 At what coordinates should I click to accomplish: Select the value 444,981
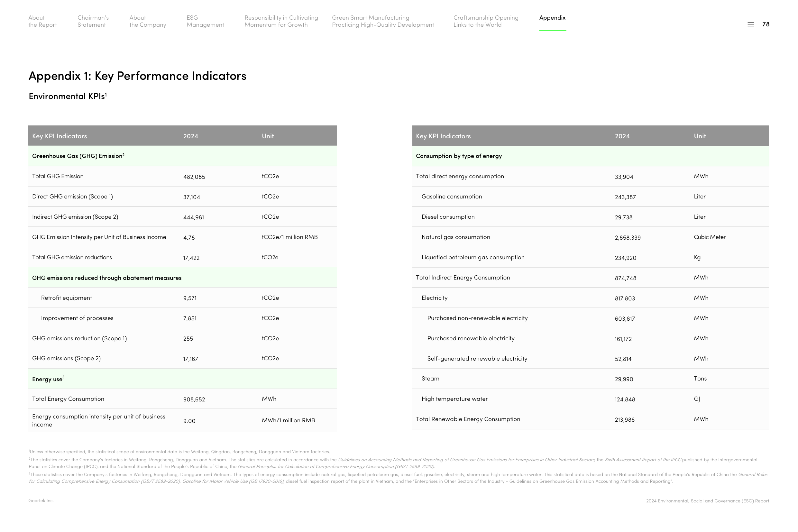pos(193,217)
